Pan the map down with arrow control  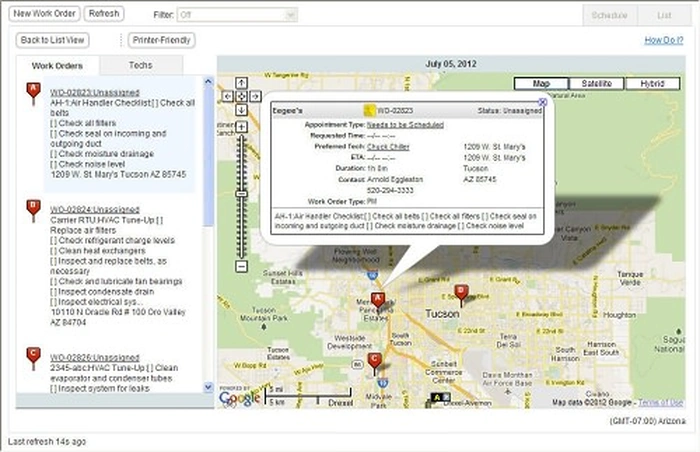(x=241, y=109)
